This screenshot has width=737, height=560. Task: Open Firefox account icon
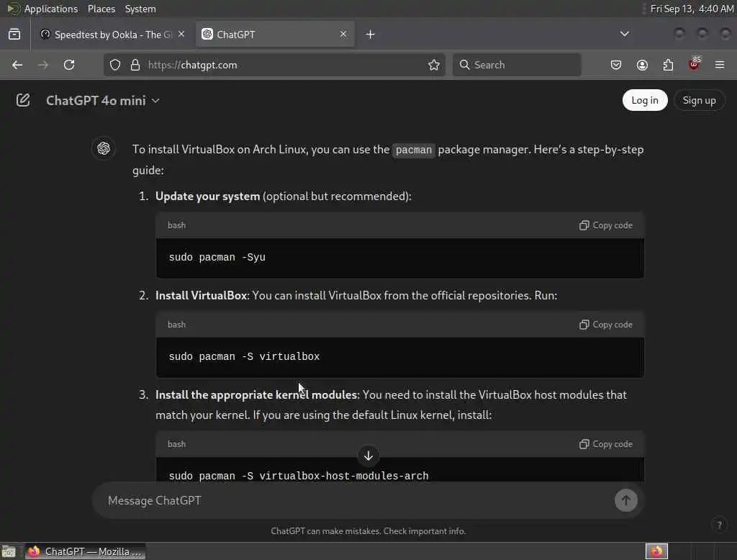pos(642,65)
